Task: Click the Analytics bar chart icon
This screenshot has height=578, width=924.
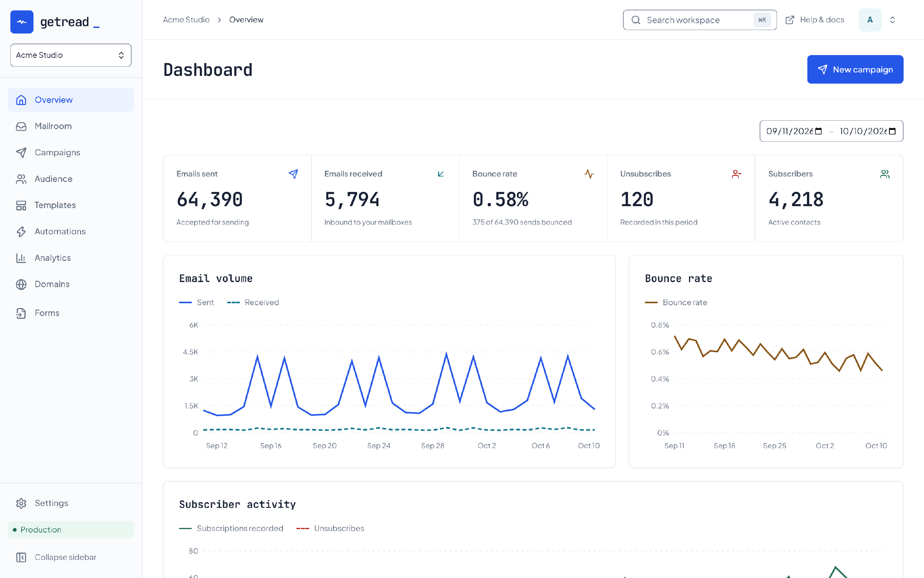Action: (21, 258)
